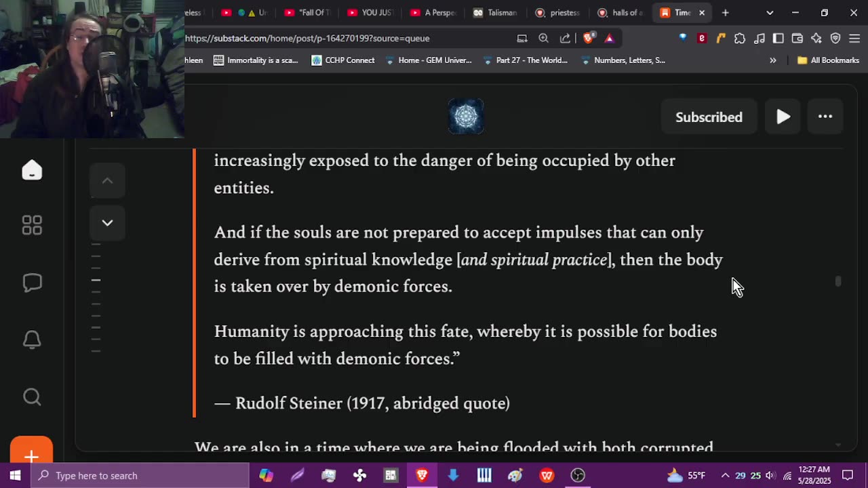Open 'CCHP Connect' bookmark
The height and width of the screenshot is (488, 868).
[343, 60]
